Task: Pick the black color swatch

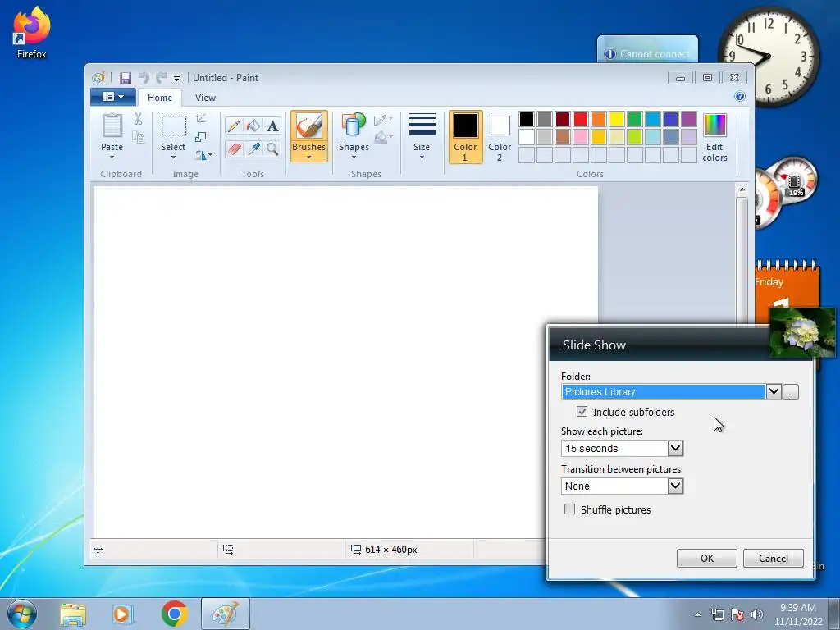Action: (527, 119)
